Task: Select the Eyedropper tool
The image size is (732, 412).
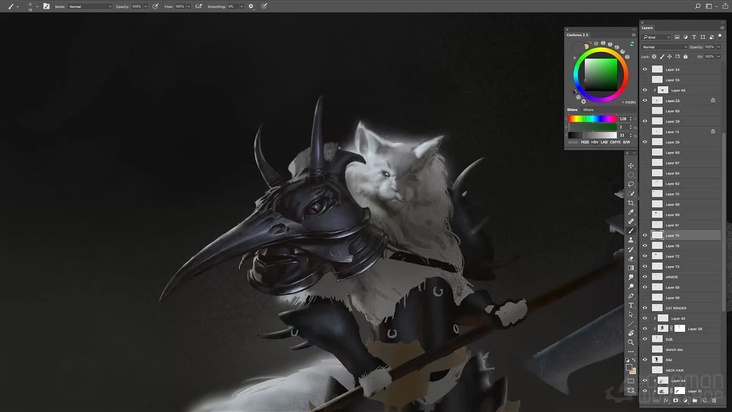Action: 631,212
